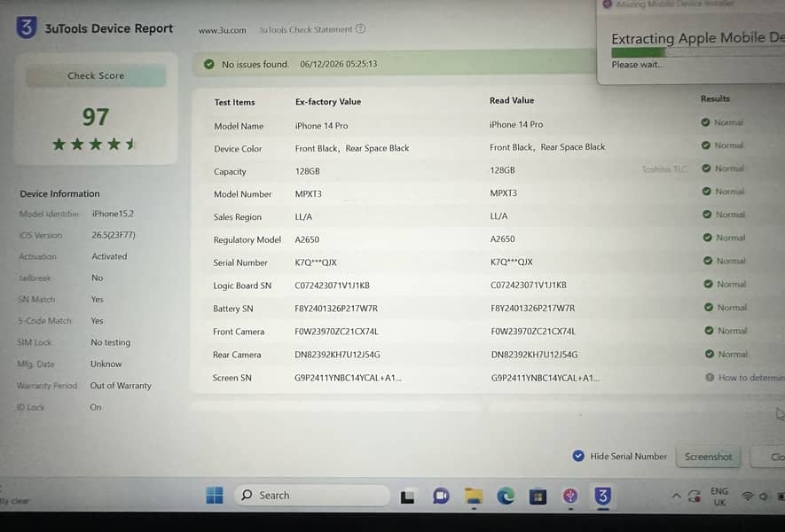Click the Normal check icon for Model Name

[705, 122]
